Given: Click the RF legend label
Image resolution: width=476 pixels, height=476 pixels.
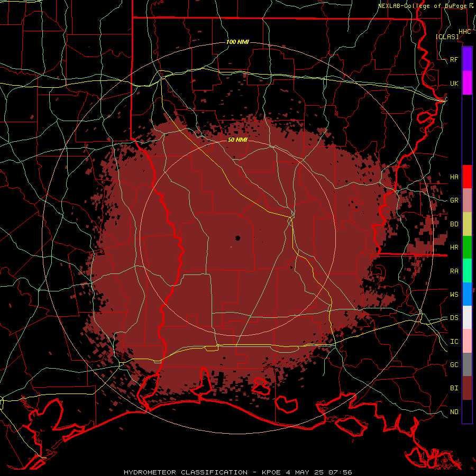Looking at the screenshot, I should [x=454, y=59].
